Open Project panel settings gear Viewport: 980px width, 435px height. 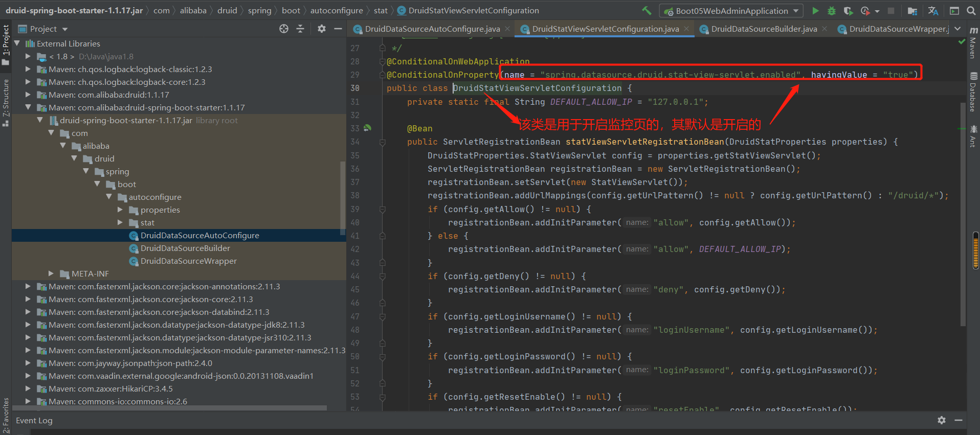(321, 29)
